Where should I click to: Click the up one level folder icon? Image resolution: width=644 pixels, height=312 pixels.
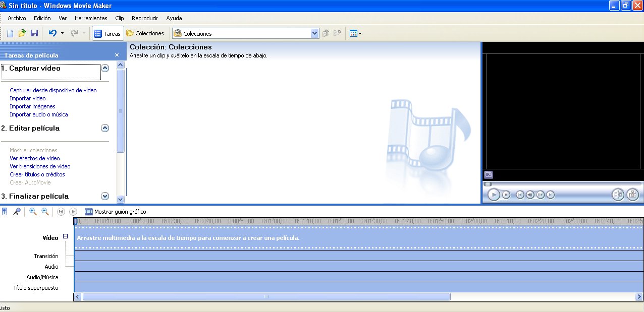[x=326, y=33]
